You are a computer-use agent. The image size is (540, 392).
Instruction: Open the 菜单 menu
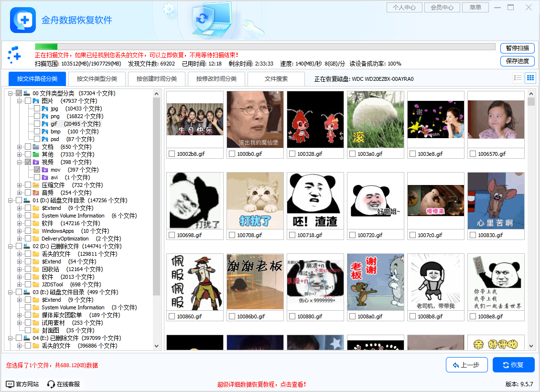(x=475, y=7)
